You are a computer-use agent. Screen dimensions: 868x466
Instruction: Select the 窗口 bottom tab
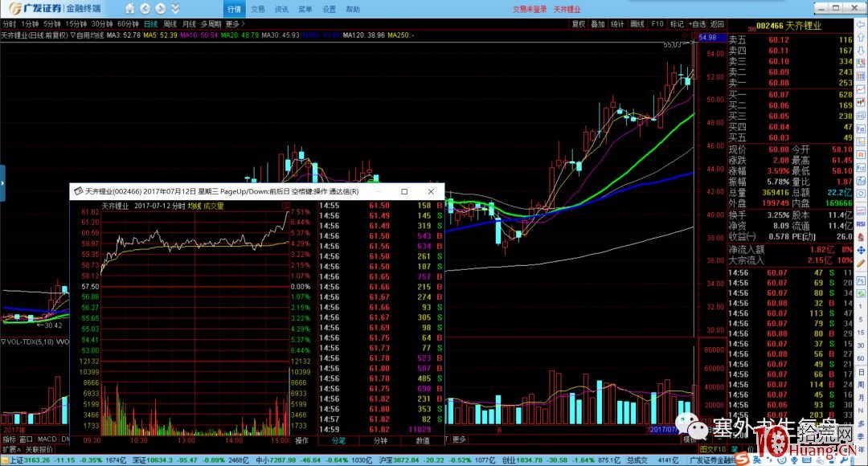(x=27, y=439)
